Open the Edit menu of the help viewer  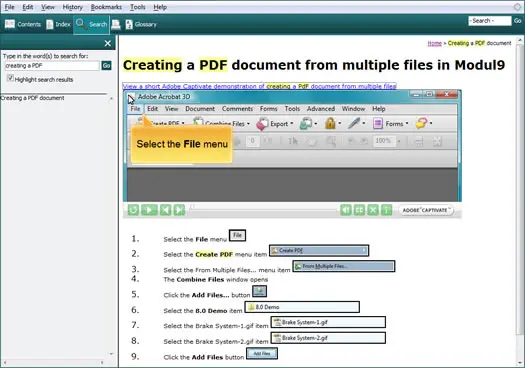click(x=27, y=7)
